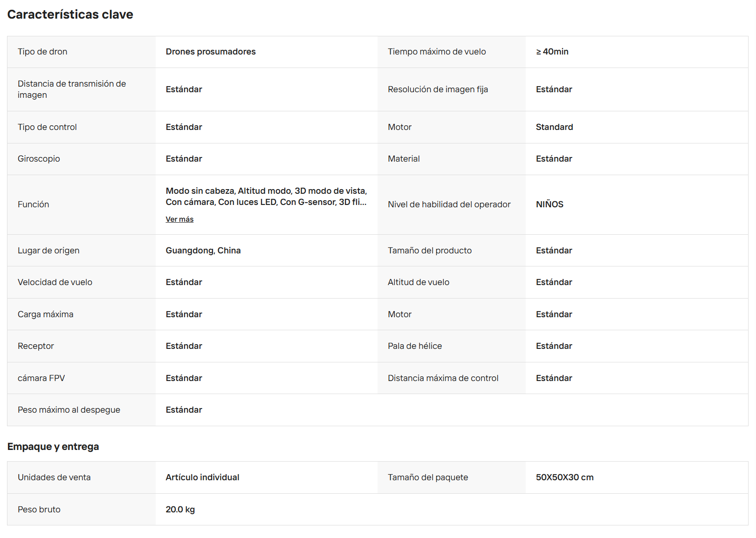Click the Nivel de habilidad del operador label
This screenshot has width=756, height=538.
tap(449, 204)
